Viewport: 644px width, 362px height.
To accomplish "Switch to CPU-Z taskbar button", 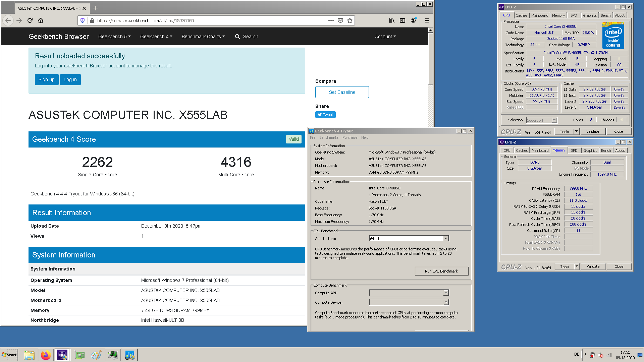I will pyautogui.click(x=62, y=355).
